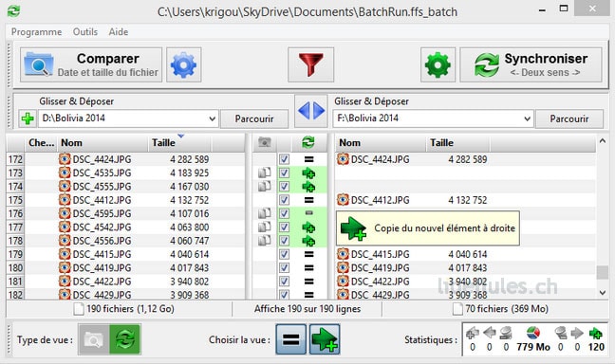Click data volume pie chart statistic icon
The height and width of the screenshot is (364, 615).
point(533,333)
